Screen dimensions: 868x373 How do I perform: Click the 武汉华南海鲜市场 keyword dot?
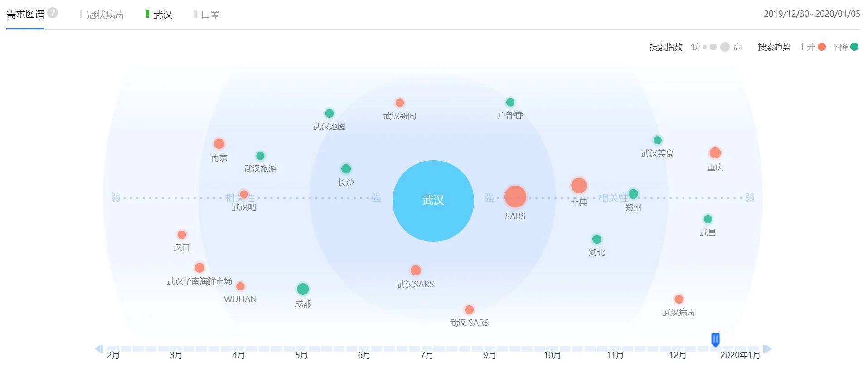point(199,268)
